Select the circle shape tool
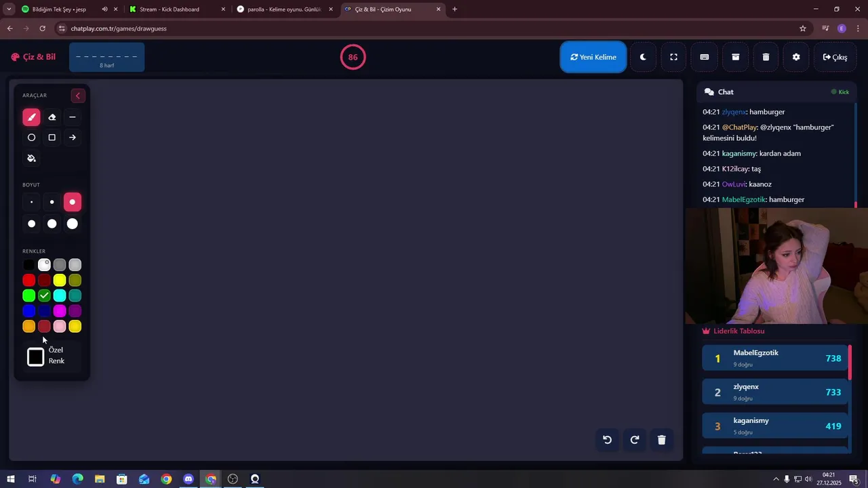Image resolution: width=868 pixels, height=488 pixels. (x=31, y=138)
